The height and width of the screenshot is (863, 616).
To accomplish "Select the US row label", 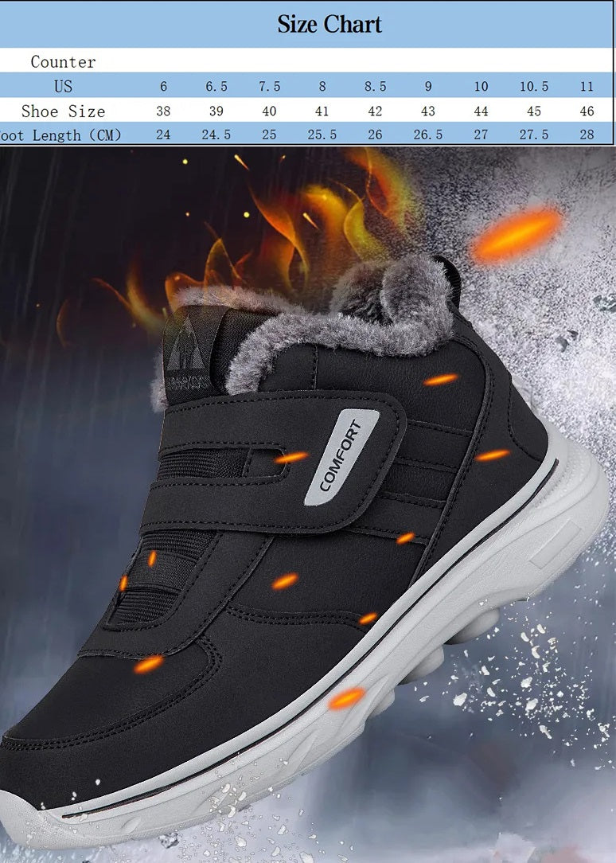I will [63, 86].
